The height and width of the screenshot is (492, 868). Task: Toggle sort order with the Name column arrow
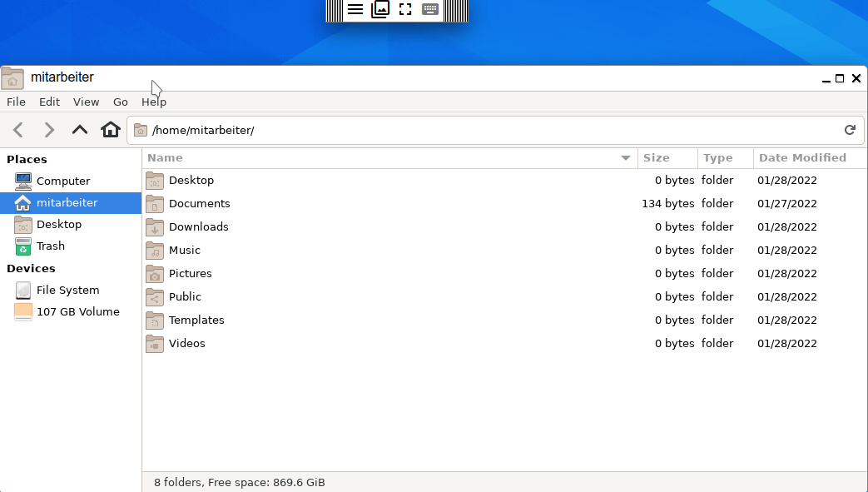click(x=625, y=157)
